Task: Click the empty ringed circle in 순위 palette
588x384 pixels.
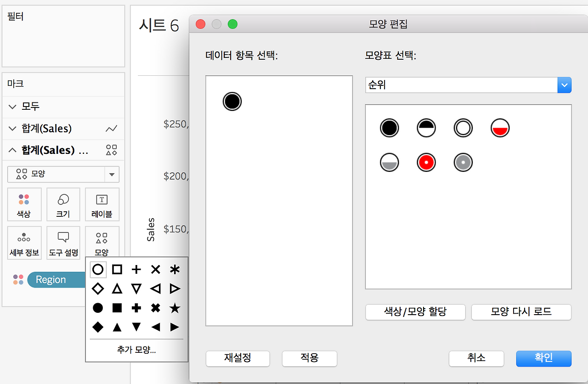Action: [463, 128]
